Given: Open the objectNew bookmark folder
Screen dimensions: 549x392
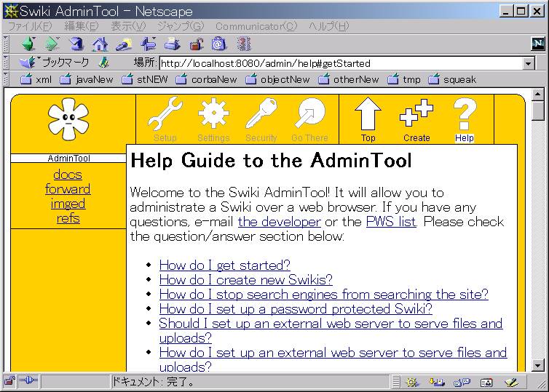Looking at the screenshot, I should (x=277, y=79).
